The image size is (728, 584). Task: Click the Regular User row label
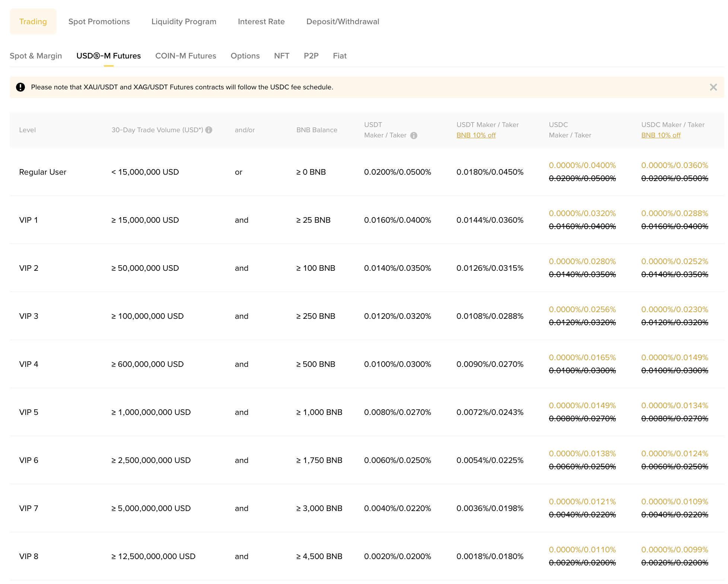pos(43,172)
